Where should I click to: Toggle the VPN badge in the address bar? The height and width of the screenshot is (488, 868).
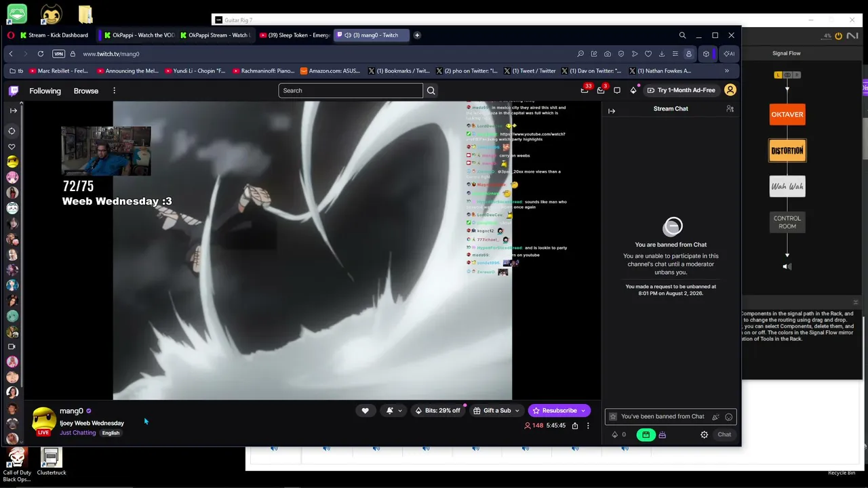(58, 54)
